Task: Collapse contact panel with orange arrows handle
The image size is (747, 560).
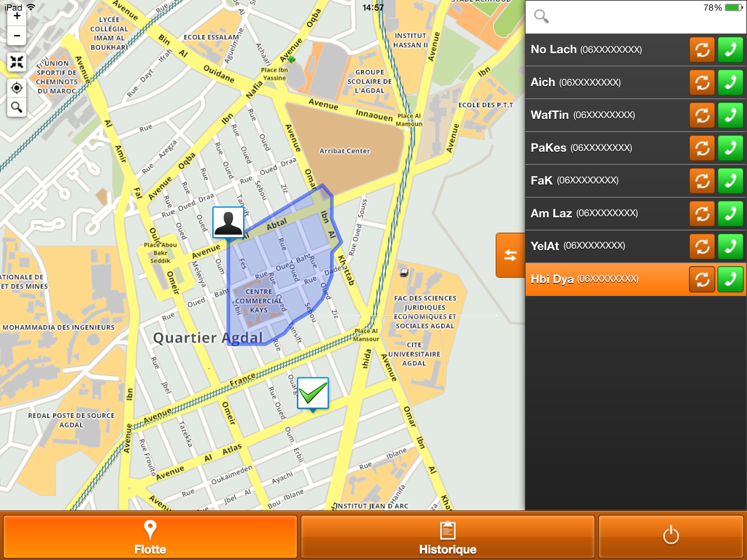Action: [510, 255]
